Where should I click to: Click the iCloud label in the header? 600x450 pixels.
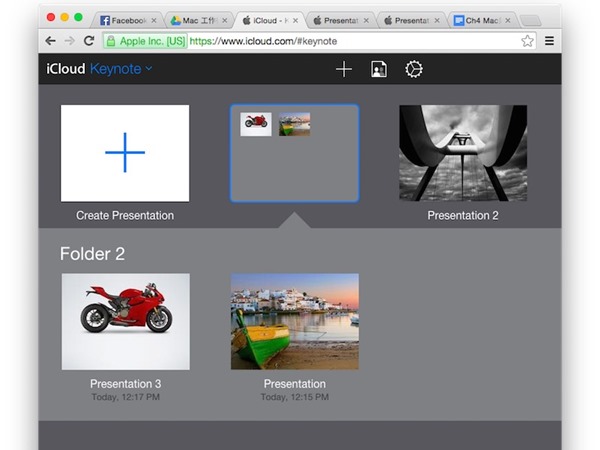tap(66, 69)
